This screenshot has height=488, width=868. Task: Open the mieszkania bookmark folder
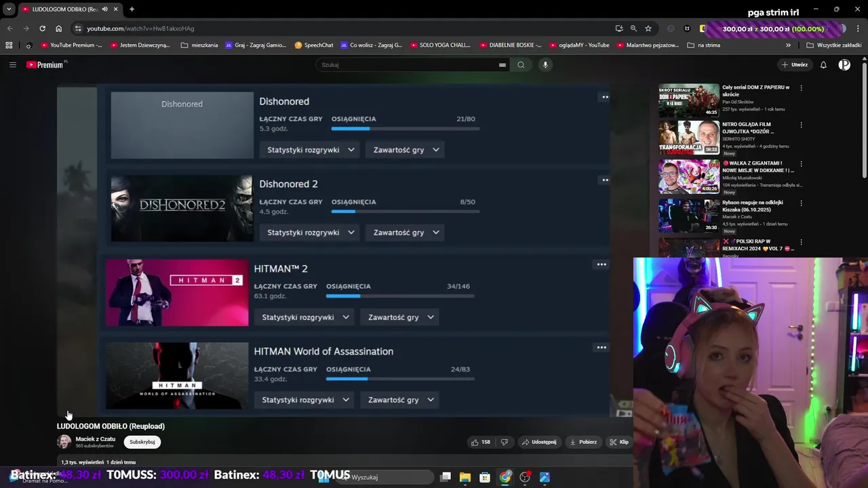click(x=199, y=45)
